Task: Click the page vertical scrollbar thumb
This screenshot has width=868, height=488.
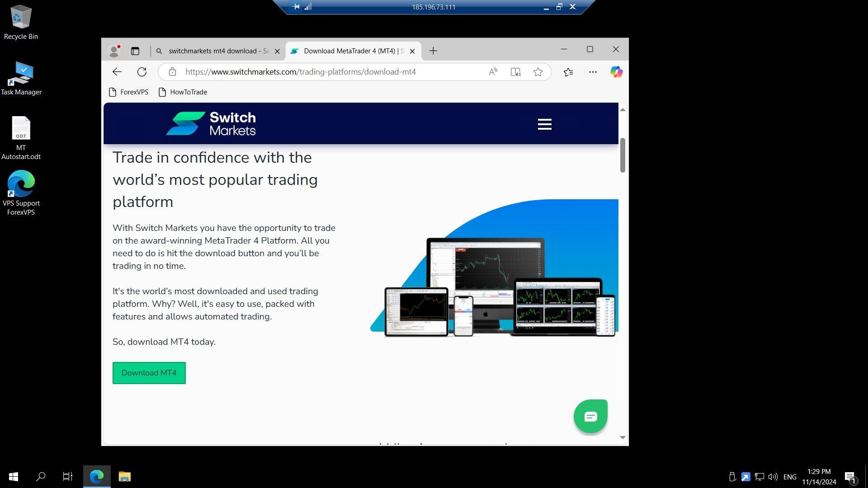Action: pyautogui.click(x=623, y=155)
